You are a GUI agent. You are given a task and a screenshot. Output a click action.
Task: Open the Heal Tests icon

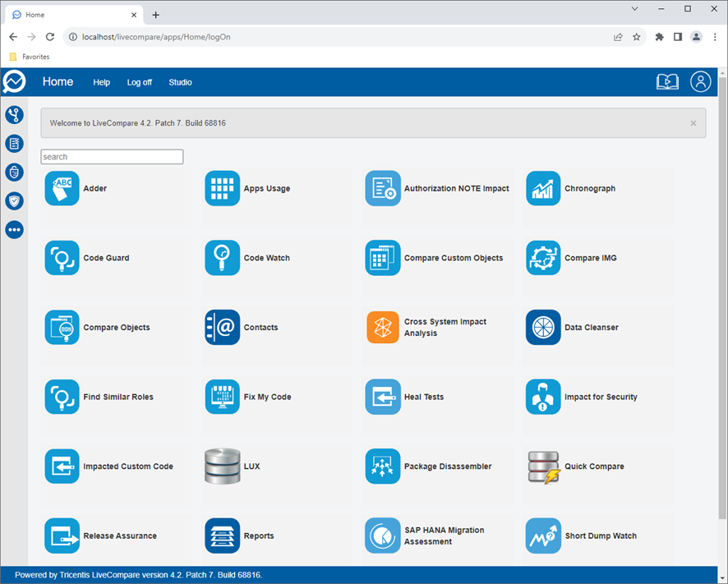tap(383, 397)
